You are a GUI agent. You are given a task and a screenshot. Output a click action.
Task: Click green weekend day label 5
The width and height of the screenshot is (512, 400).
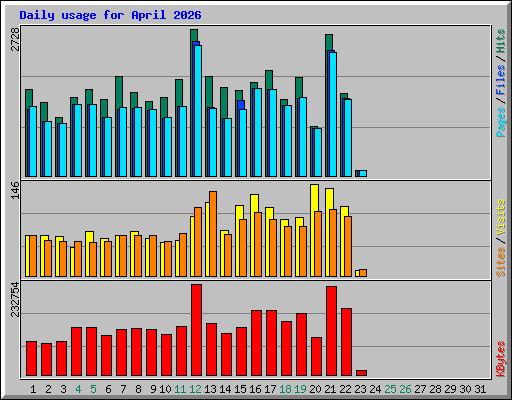93,389
